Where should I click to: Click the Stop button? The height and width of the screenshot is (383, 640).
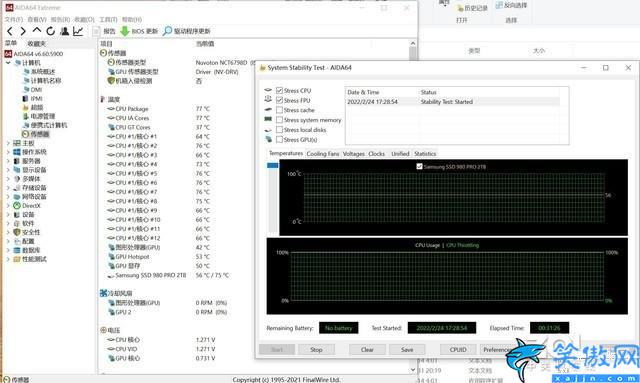(x=316, y=350)
